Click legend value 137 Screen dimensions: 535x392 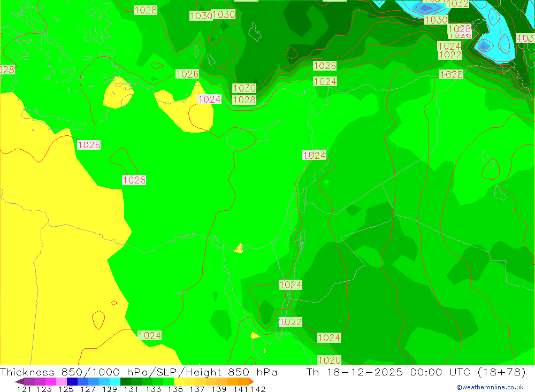(197, 389)
